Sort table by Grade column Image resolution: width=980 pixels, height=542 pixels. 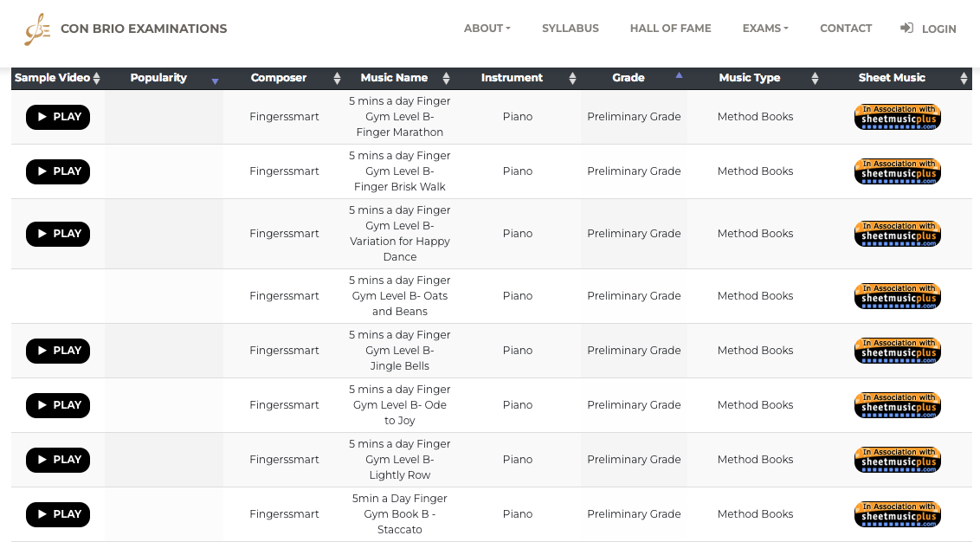pyautogui.click(x=629, y=78)
